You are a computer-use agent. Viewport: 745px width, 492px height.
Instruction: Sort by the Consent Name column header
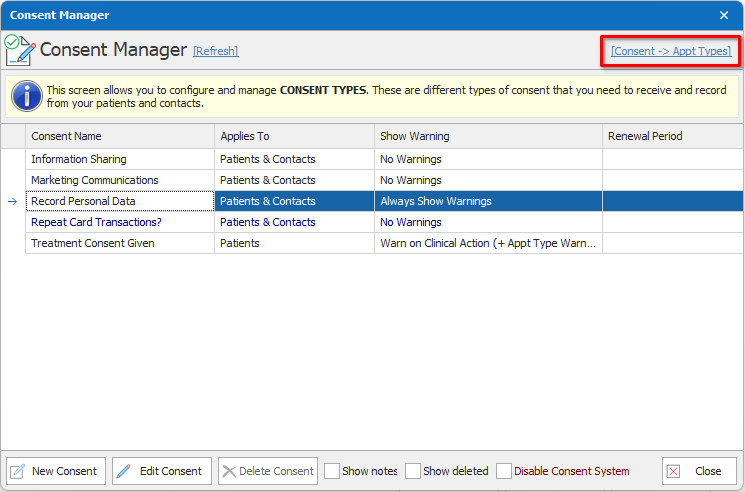tap(120, 136)
